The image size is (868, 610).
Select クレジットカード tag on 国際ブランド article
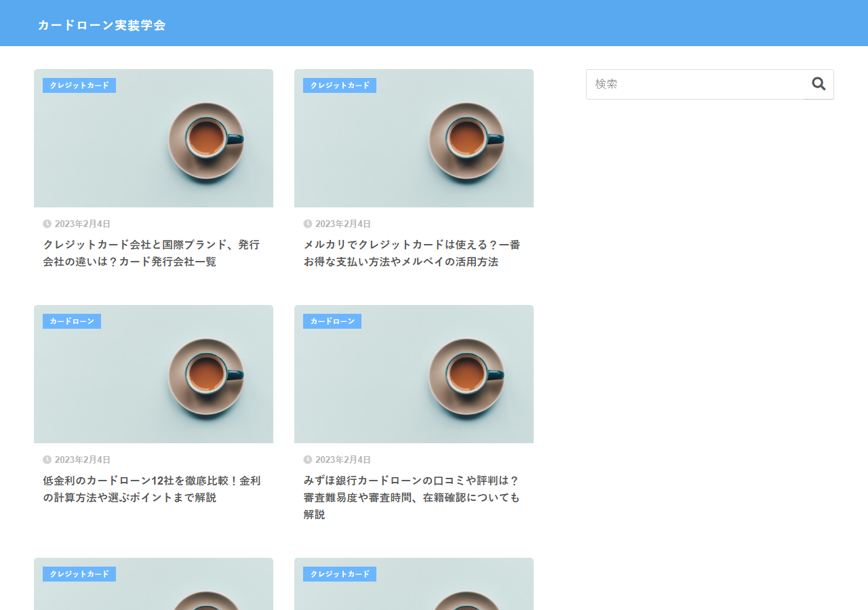(x=79, y=85)
